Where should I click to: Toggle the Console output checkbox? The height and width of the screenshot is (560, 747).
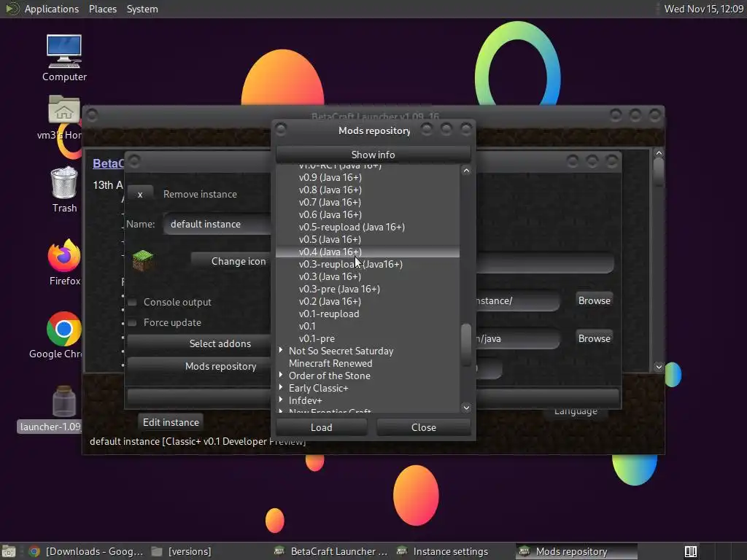[x=133, y=302]
